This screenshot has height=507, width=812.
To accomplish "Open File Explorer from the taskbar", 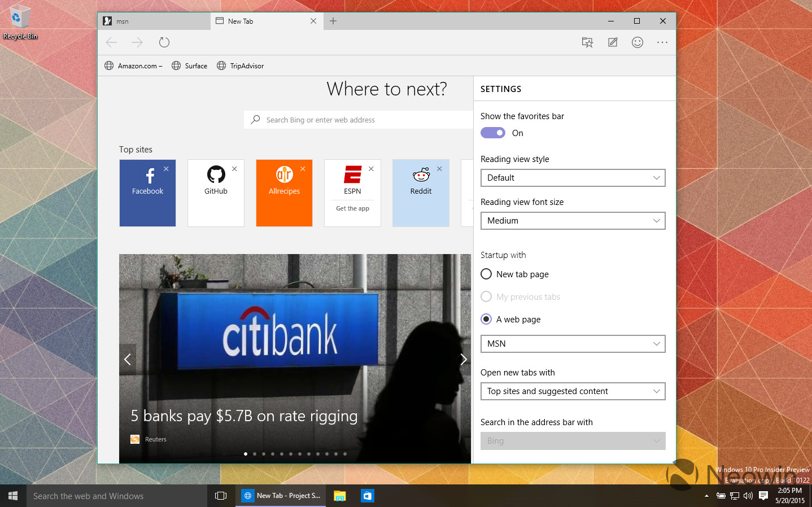I will pyautogui.click(x=339, y=495).
